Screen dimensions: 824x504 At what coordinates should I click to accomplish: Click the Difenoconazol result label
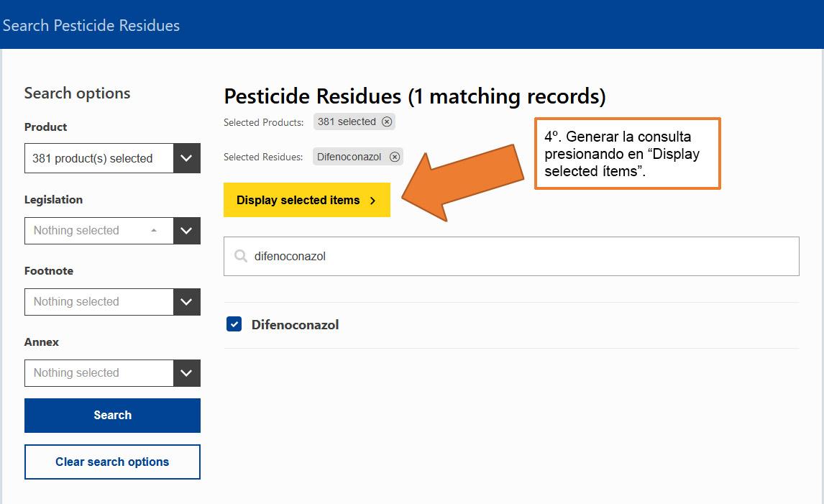295,325
